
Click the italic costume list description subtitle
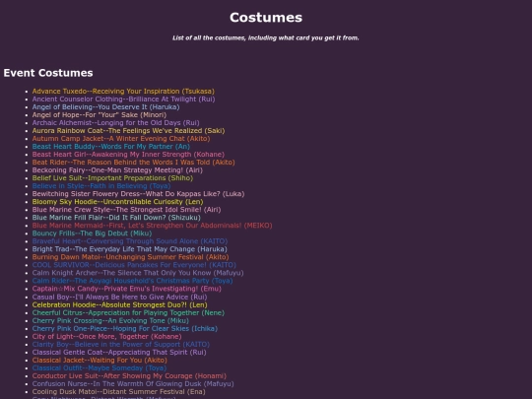click(266, 37)
